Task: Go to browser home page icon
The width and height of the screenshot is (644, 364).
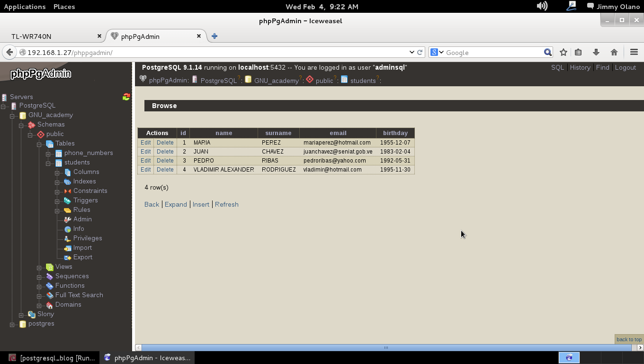Action: (614, 53)
